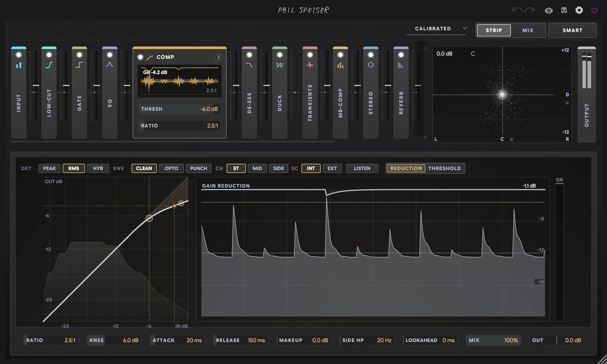Click the THRESH slider in COMP module
This screenshot has height=364, width=607.
[180, 109]
